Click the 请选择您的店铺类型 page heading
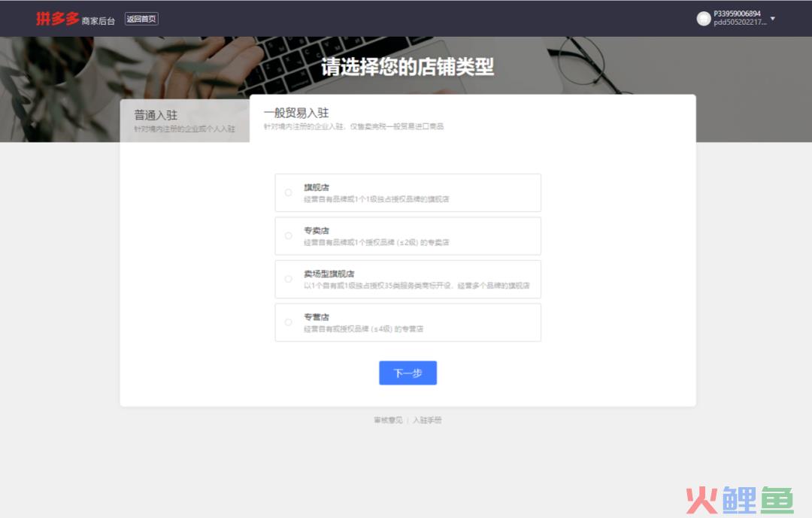This screenshot has height=518, width=812. click(x=408, y=67)
